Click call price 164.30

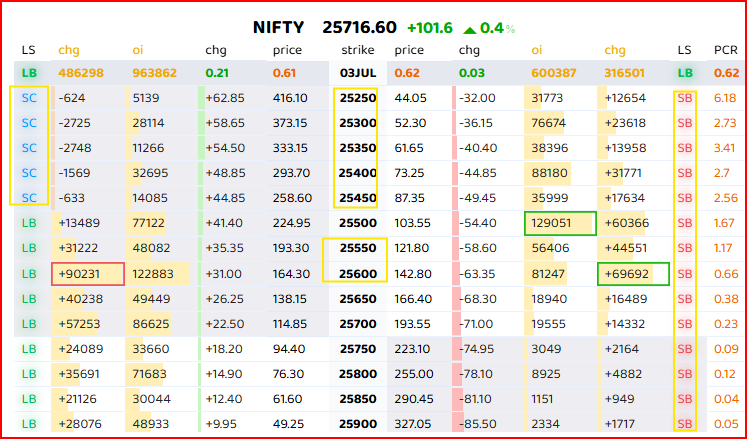[x=291, y=274]
